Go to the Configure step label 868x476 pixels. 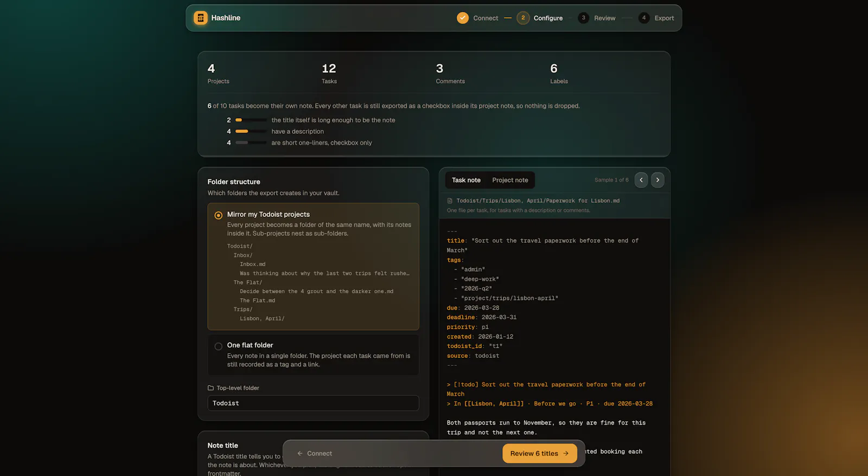coord(548,18)
